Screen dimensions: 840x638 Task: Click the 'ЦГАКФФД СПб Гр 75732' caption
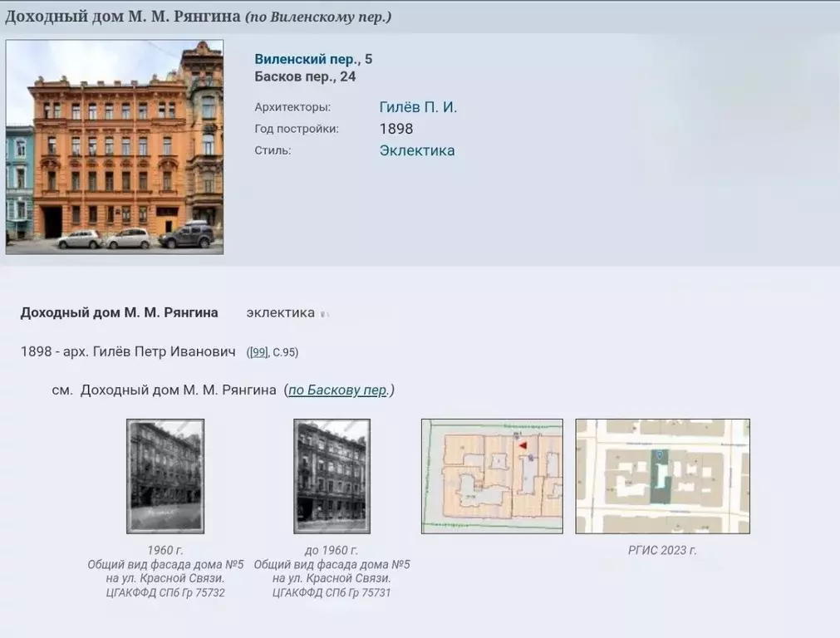click(x=165, y=592)
